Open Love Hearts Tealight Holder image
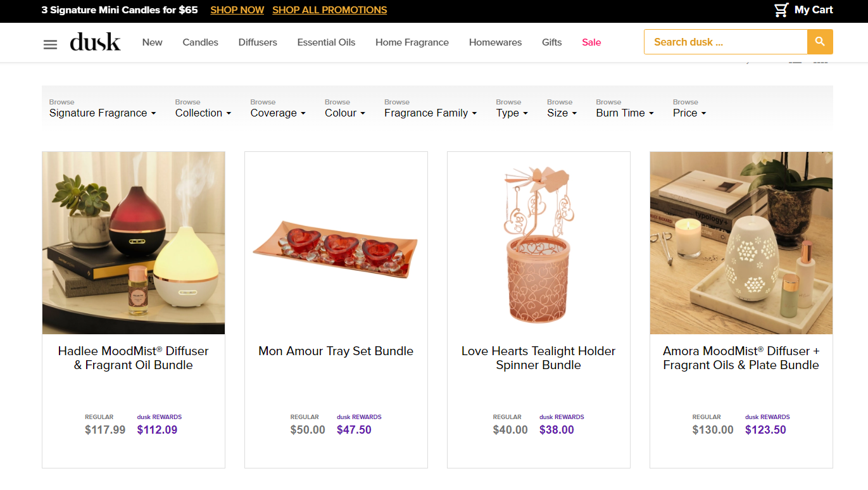This screenshot has width=868, height=490. pos(539,243)
